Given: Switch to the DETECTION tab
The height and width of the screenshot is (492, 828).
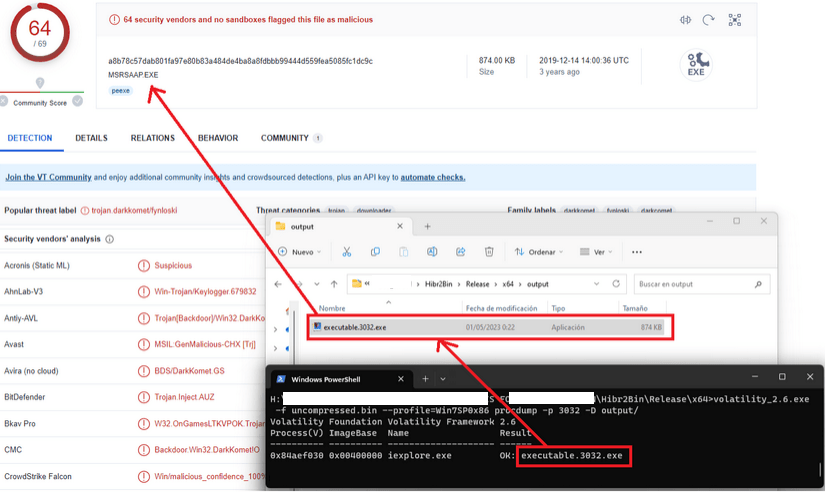Looking at the screenshot, I should (30, 138).
